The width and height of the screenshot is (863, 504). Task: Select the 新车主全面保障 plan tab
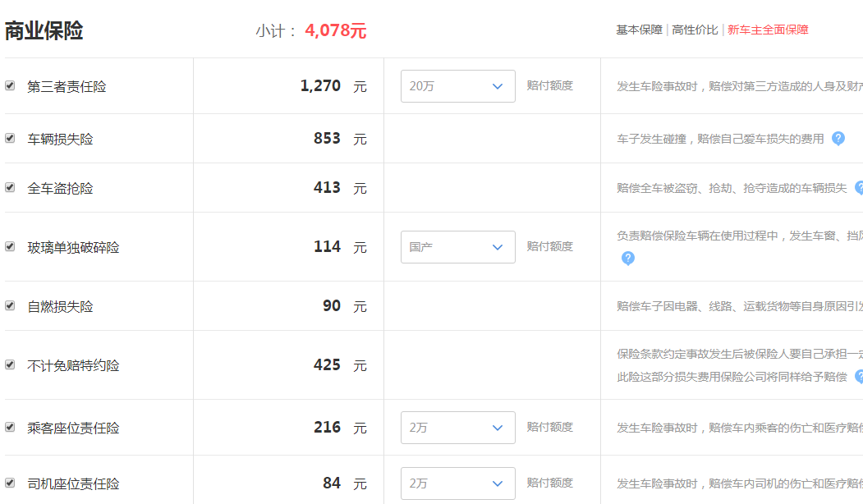point(768,30)
